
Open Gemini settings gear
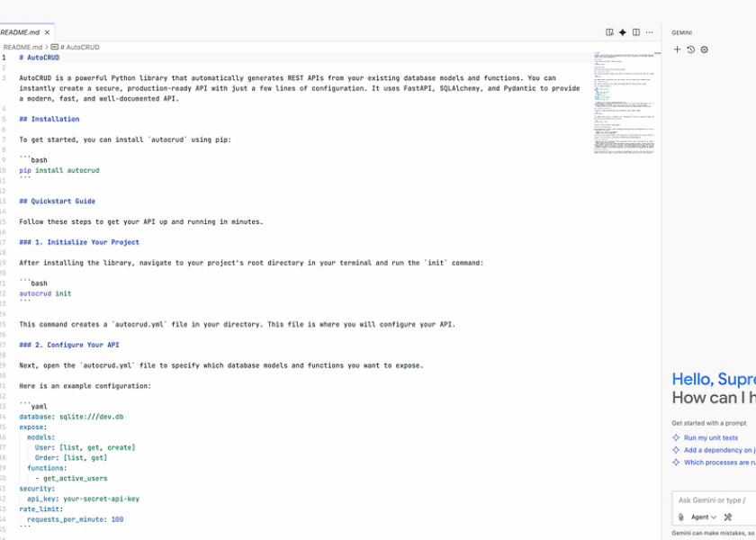click(704, 49)
